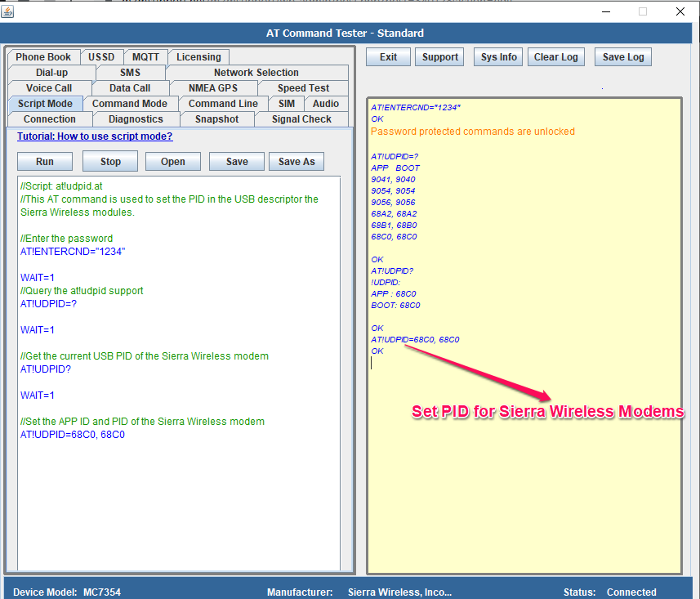Viewport: 700px width, 599px height.
Task: Open the Phone Book tab
Action: click(x=43, y=56)
